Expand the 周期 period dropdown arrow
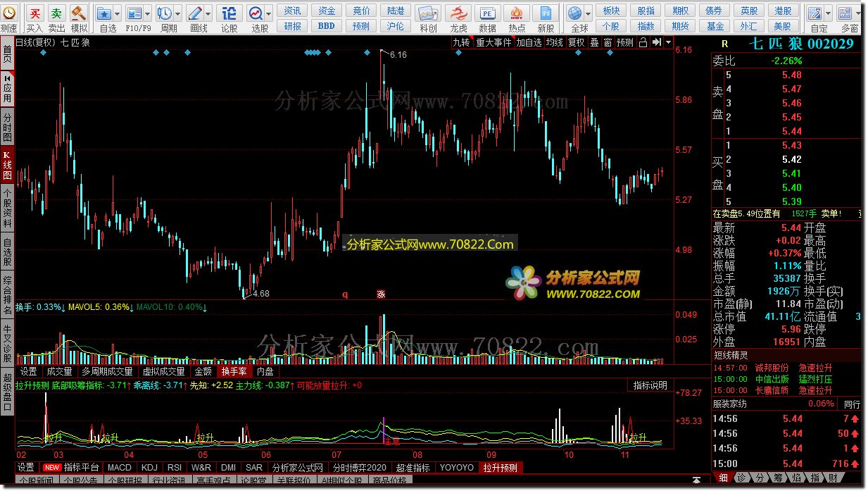 pyautogui.click(x=177, y=13)
